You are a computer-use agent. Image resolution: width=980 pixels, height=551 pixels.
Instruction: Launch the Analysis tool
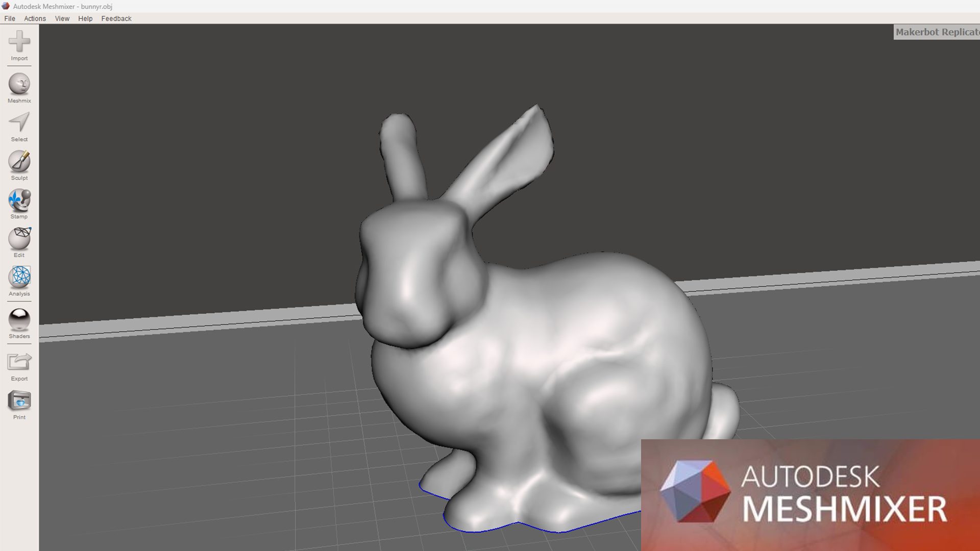coord(19,277)
